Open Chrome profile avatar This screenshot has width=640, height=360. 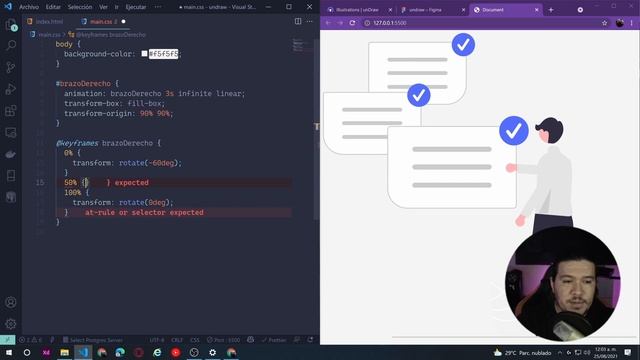620,23
